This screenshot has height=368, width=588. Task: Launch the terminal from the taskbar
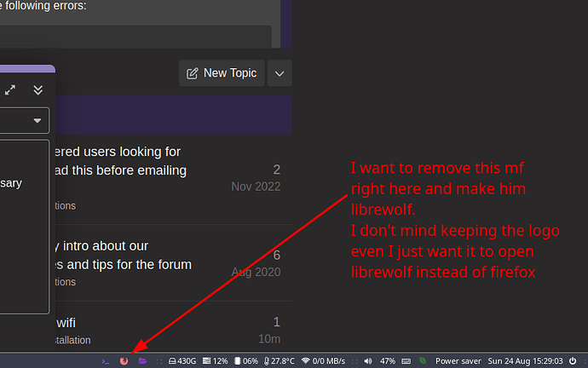click(x=105, y=360)
